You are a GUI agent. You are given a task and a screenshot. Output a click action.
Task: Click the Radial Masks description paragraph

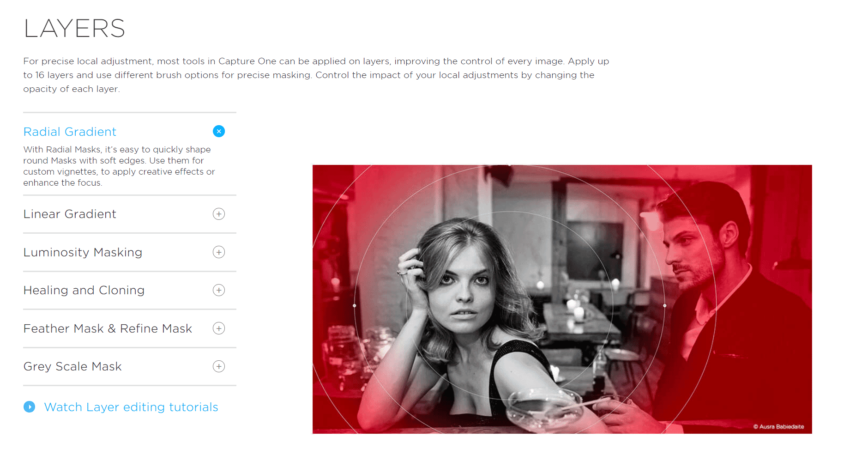[x=119, y=166]
